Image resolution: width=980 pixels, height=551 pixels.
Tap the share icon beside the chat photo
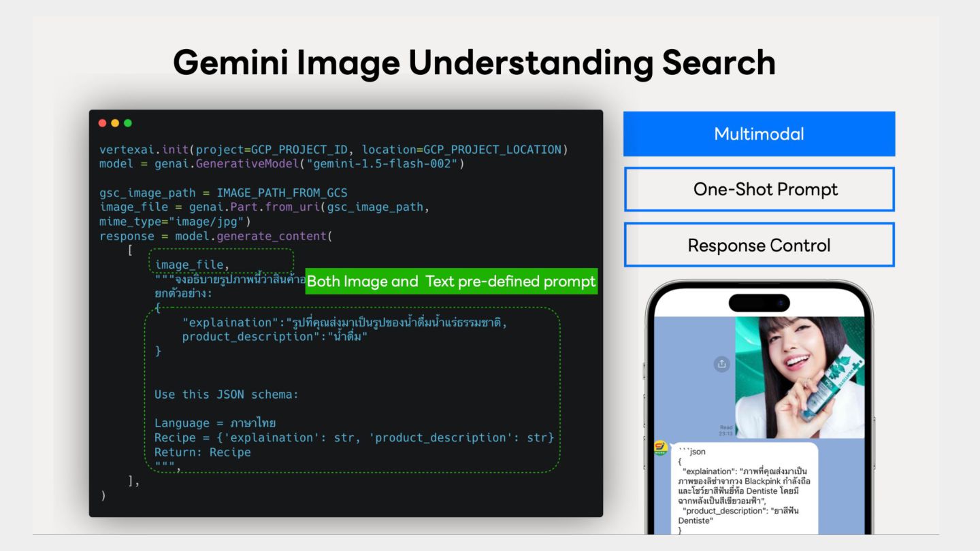pyautogui.click(x=721, y=364)
